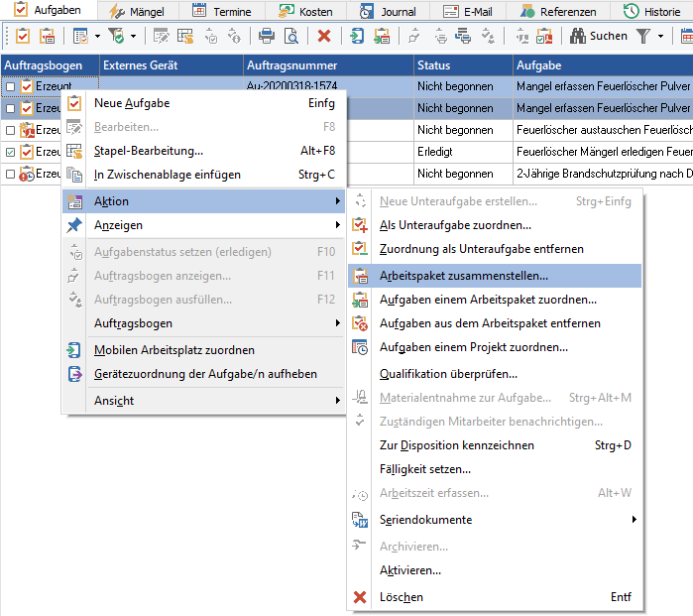
Task: Click Zur Disposition kennzeichnen
Action: coord(495,445)
